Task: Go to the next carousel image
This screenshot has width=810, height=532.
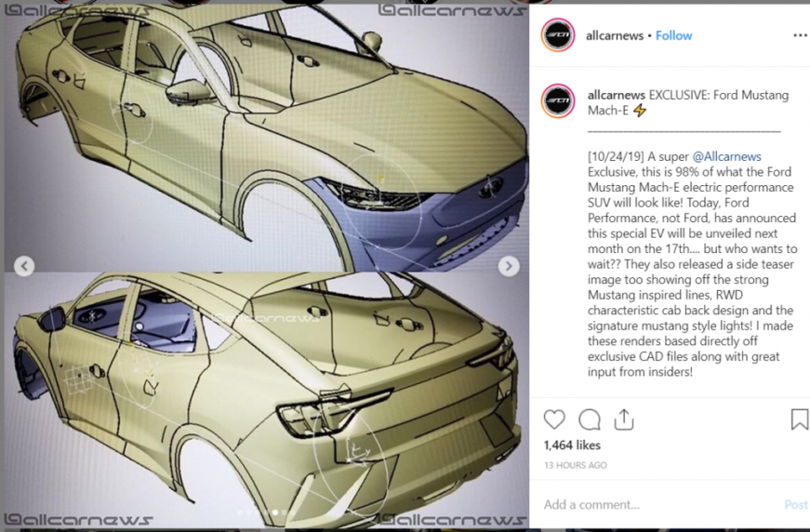Action: point(509,266)
